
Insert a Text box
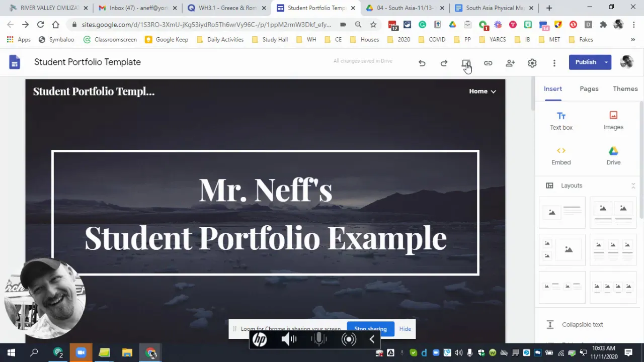(561, 121)
